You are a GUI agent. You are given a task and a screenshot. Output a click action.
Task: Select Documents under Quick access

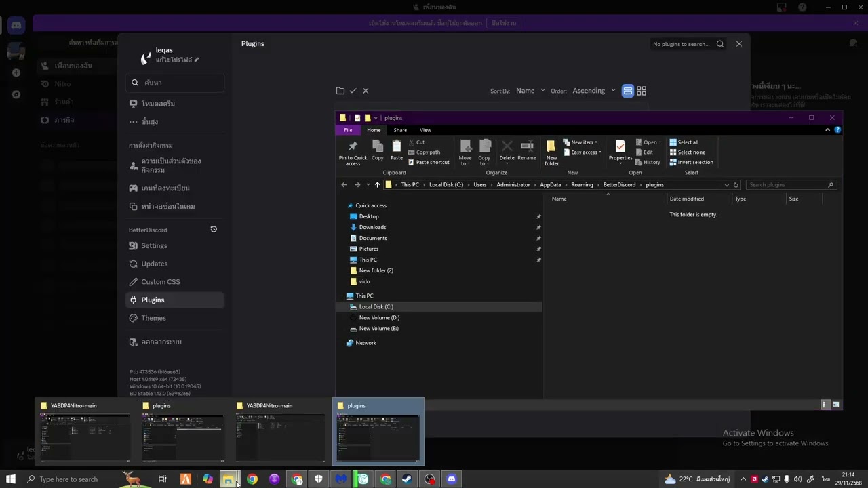click(373, 238)
